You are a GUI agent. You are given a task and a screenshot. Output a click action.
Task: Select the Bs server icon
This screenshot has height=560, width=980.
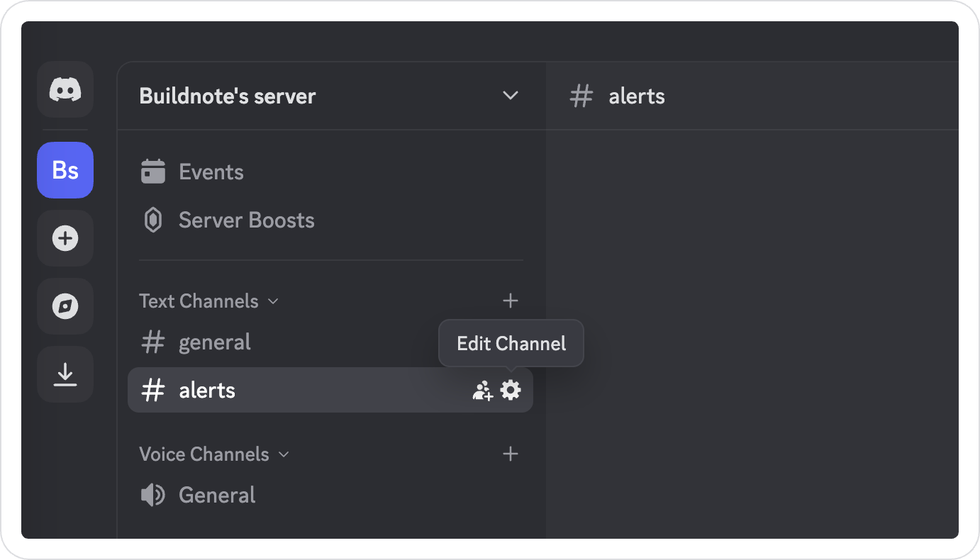(x=65, y=170)
